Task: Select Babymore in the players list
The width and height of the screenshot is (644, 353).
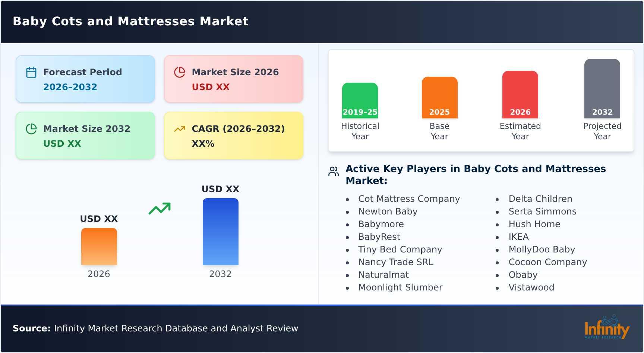Action: tap(381, 224)
